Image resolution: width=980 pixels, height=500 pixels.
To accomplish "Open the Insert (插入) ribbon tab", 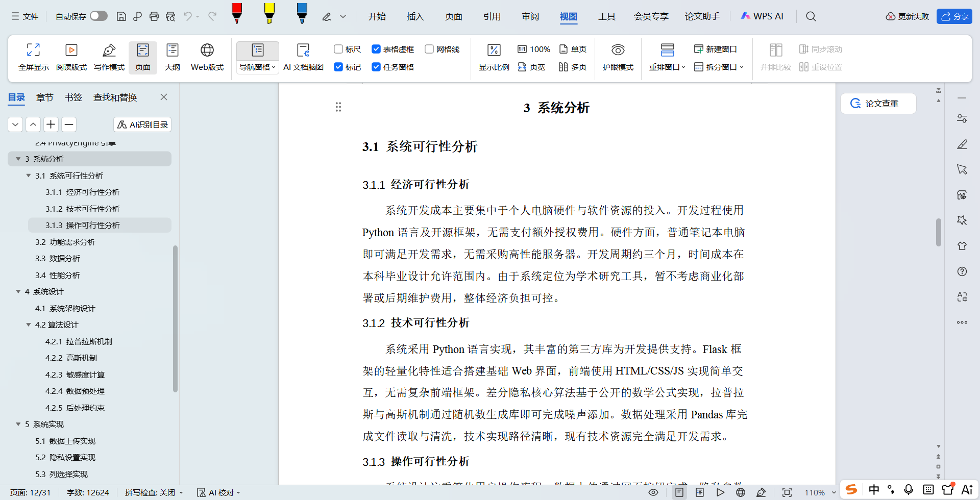I will pyautogui.click(x=415, y=16).
